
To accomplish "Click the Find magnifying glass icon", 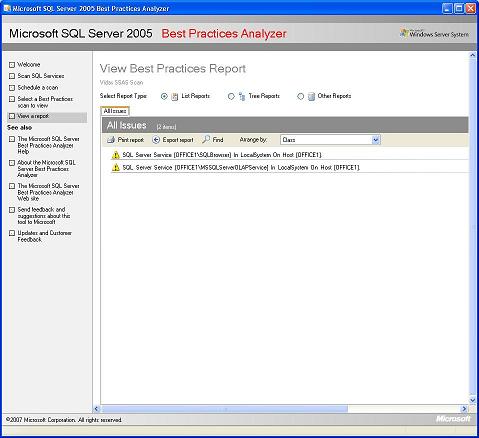I will click(x=206, y=140).
